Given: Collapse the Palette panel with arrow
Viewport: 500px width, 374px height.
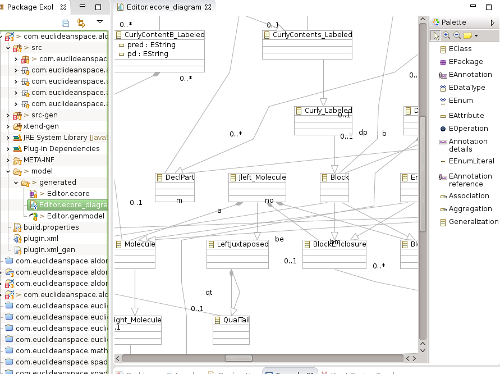Looking at the screenshot, I should [492, 22].
